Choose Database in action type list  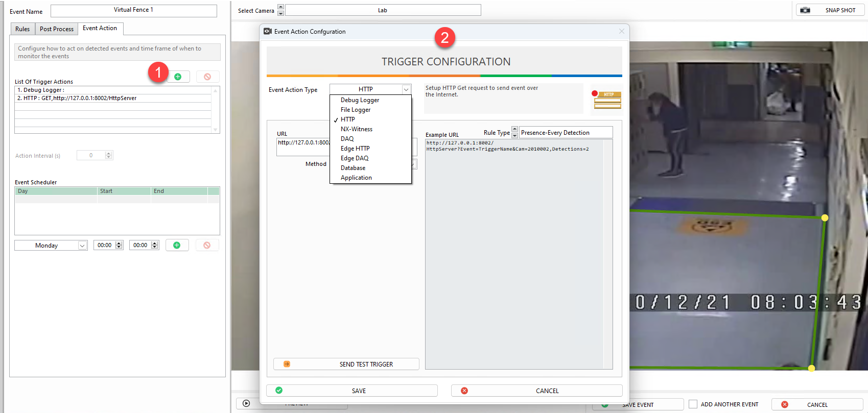point(353,168)
